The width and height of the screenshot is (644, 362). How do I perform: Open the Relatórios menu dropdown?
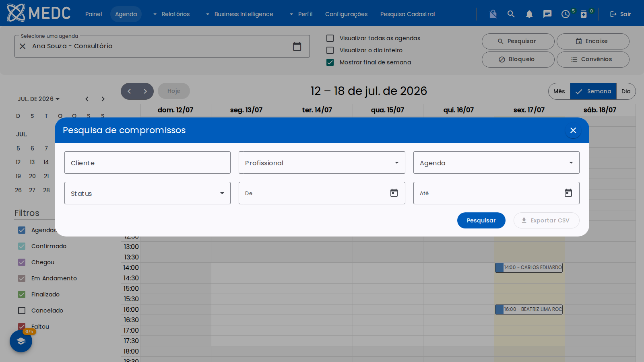pyautogui.click(x=171, y=14)
